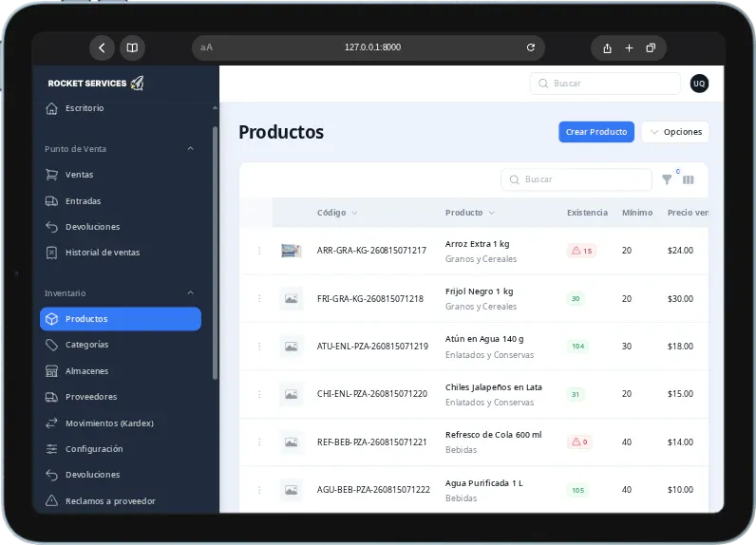Click code AGU-BEB-PZA-260815071222
Viewport: 756px width, 545px height.
coord(373,490)
